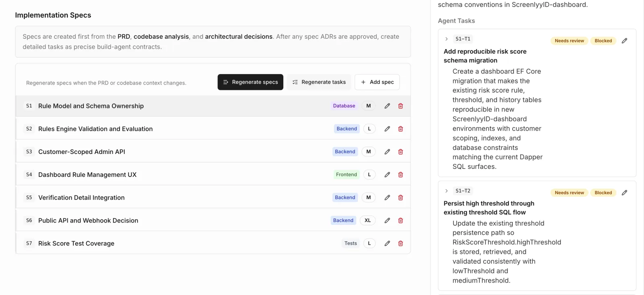Click the Backend tag on S6 row
The height and width of the screenshot is (295, 644).
pos(343,220)
